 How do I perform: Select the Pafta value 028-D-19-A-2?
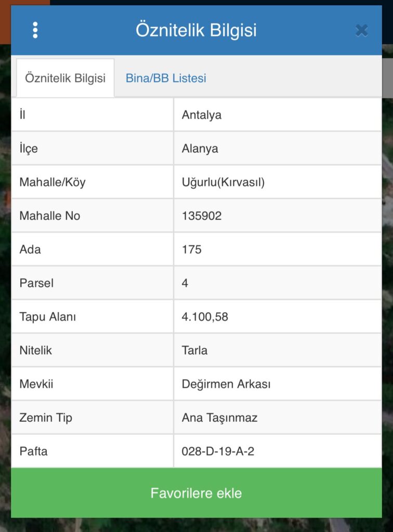pyautogui.click(x=218, y=451)
